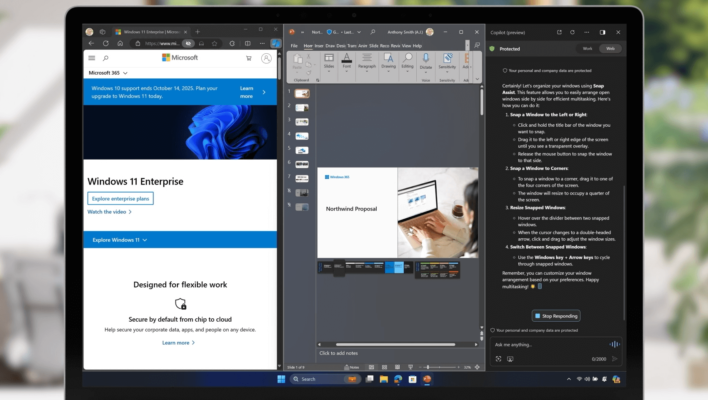Open File Explorer from taskbar
The image size is (708, 400).
pos(384,379)
